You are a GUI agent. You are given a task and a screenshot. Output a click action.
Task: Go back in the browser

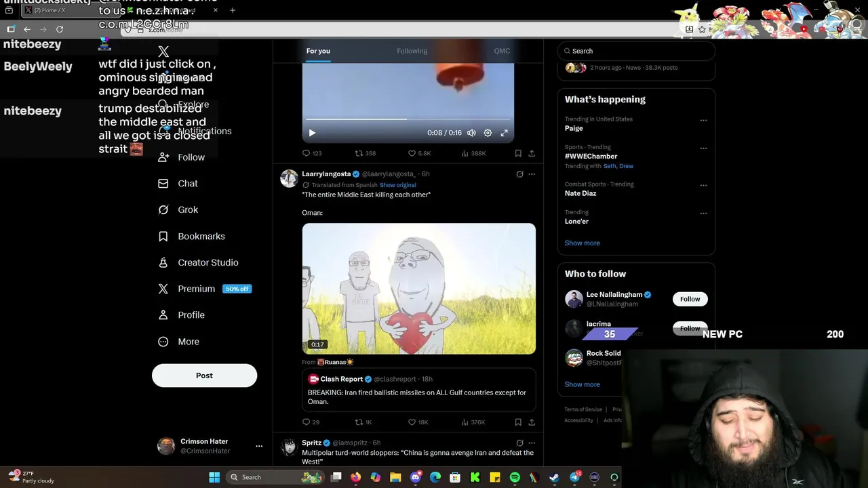[x=27, y=29]
